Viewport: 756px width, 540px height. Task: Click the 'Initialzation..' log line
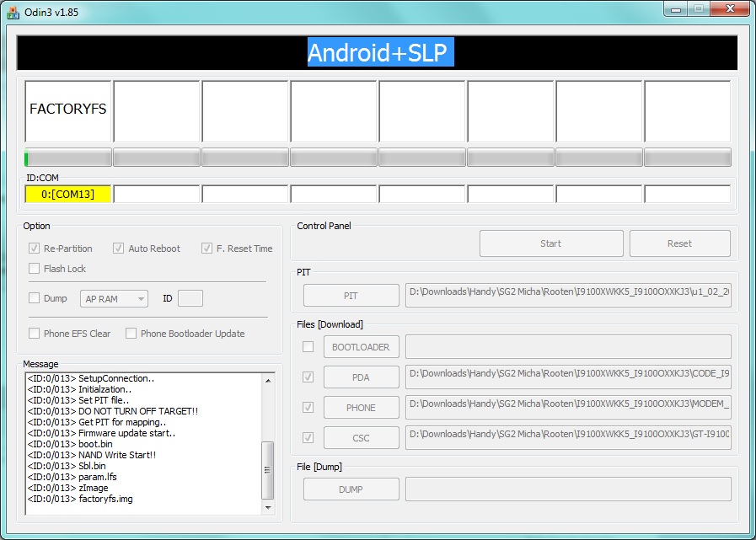click(79, 389)
